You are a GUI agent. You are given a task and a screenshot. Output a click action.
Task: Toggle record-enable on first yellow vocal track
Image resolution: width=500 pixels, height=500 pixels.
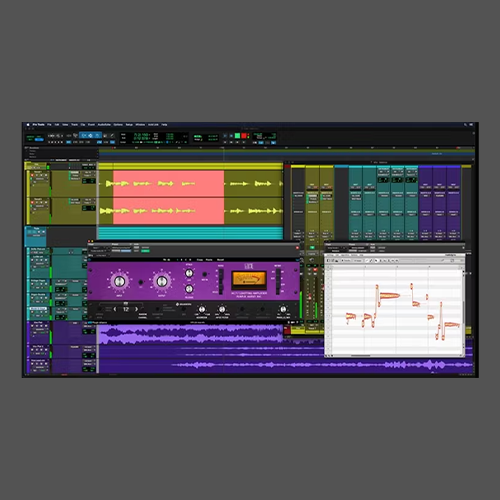(x=32, y=175)
